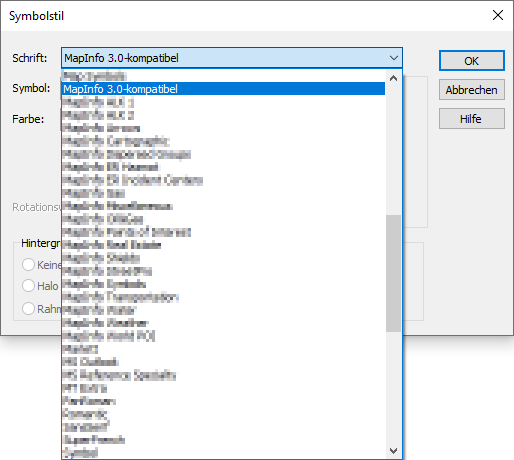
Task: Select the Keine background radio button
Action: coord(28,265)
